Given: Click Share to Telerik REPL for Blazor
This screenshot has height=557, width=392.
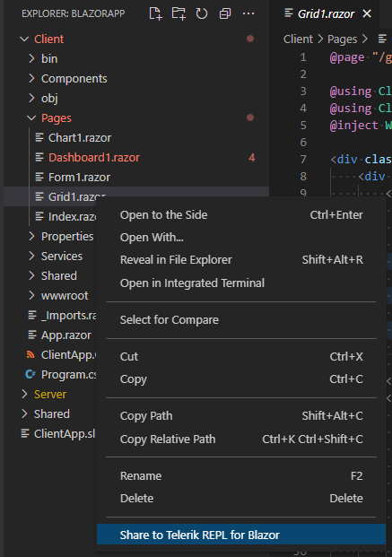Looking at the screenshot, I should [241, 535].
